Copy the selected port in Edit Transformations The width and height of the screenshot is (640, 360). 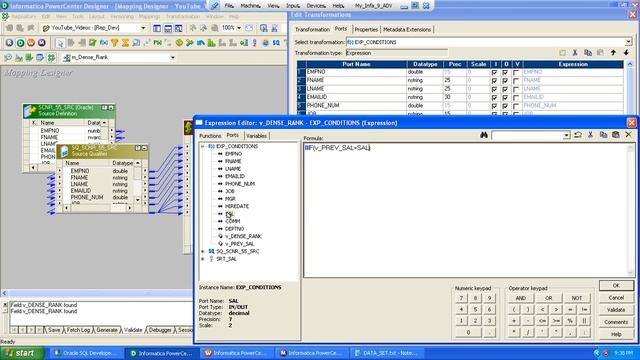click(588, 53)
